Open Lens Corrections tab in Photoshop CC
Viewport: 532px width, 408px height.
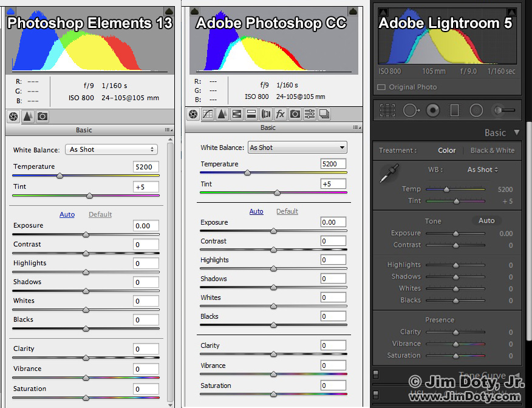tap(266, 114)
